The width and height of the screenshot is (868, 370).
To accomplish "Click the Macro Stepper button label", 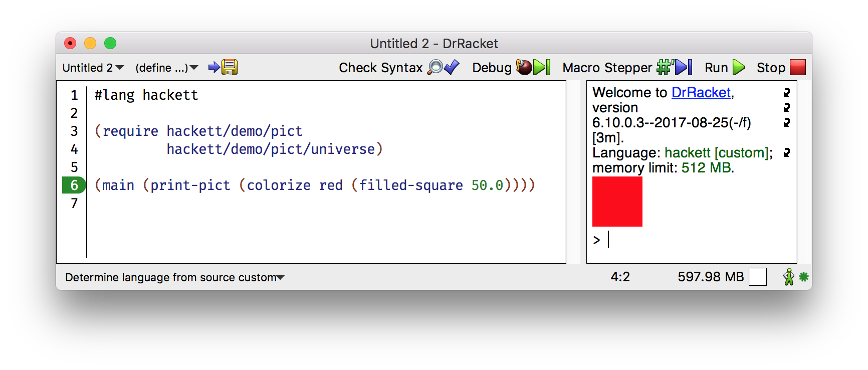I will click(x=607, y=68).
